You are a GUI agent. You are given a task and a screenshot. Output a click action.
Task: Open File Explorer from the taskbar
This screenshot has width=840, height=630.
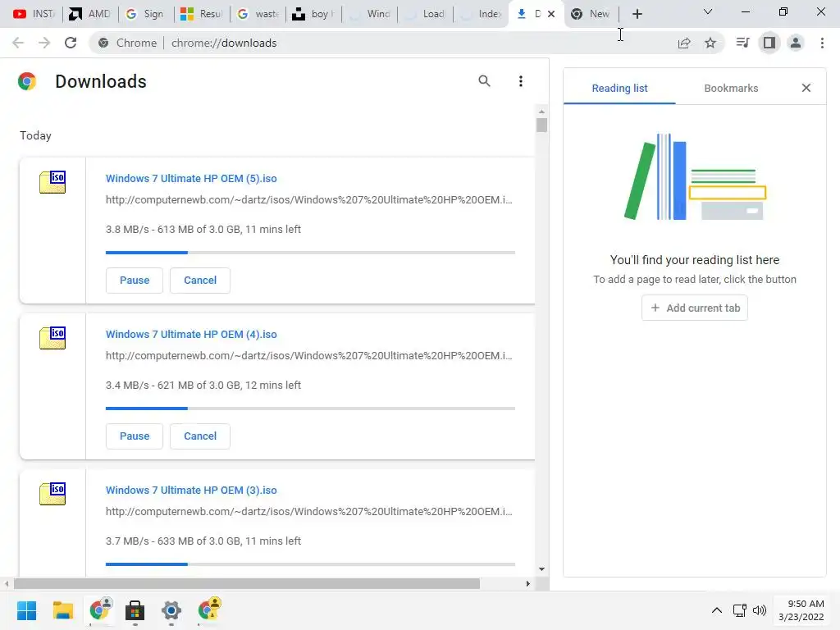[62, 610]
